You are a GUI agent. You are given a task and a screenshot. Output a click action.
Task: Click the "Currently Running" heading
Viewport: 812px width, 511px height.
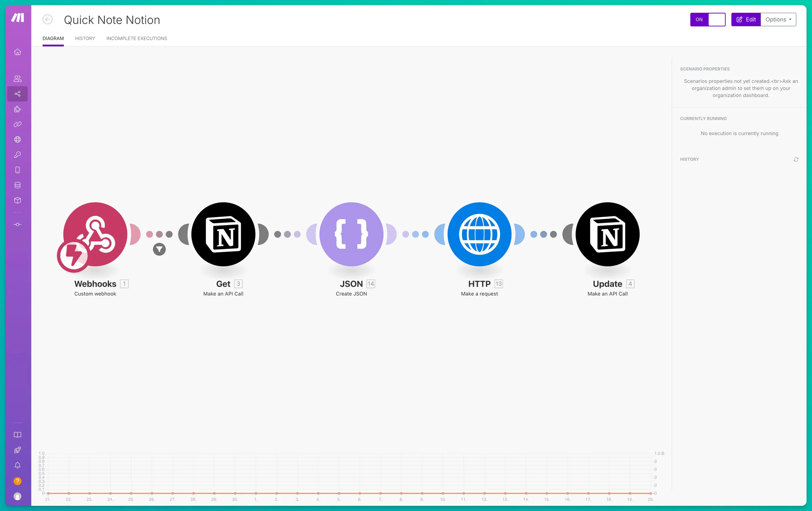click(x=703, y=118)
